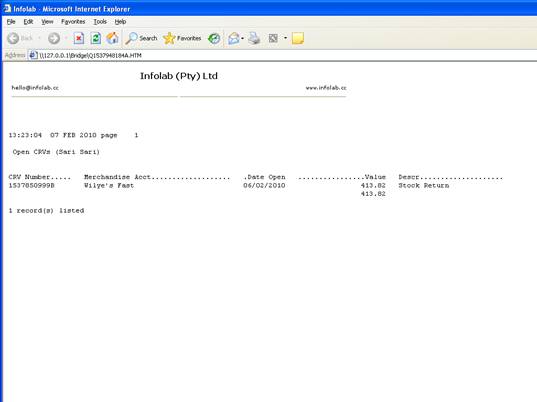The height and width of the screenshot is (402, 537).
Task: Click the www.infolab.cc website text
Action: pyautogui.click(x=326, y=88)
